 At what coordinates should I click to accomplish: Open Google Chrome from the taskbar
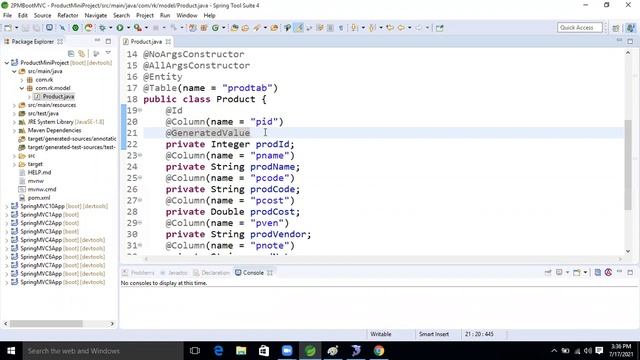(x=379, y=351)
